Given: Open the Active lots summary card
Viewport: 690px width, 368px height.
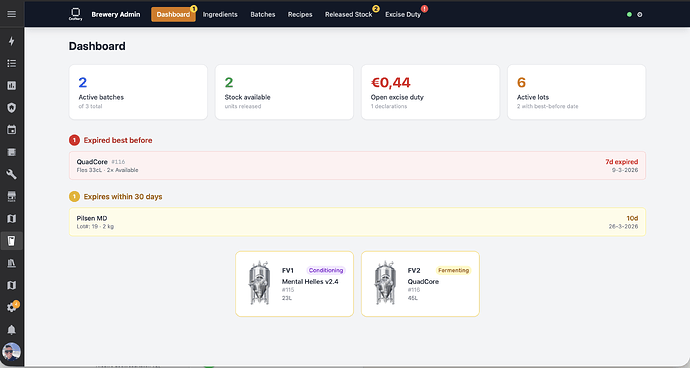Looking at the screenshot, I should [576, 92].
